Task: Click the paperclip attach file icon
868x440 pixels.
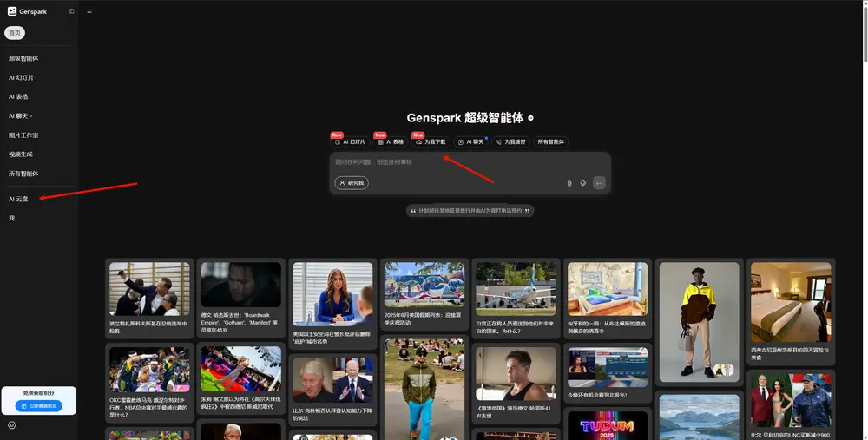Action: (x=569, y=183)
